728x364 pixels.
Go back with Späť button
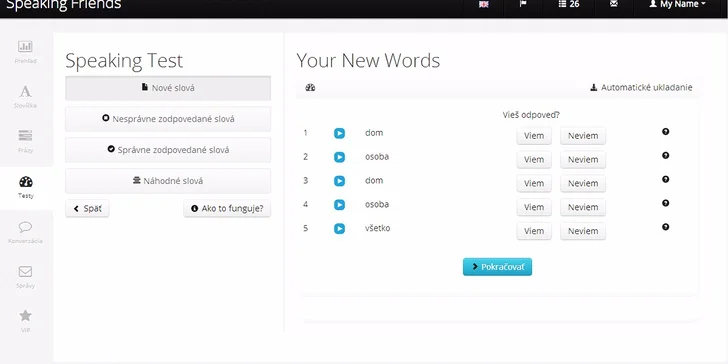tap(87, 209)
